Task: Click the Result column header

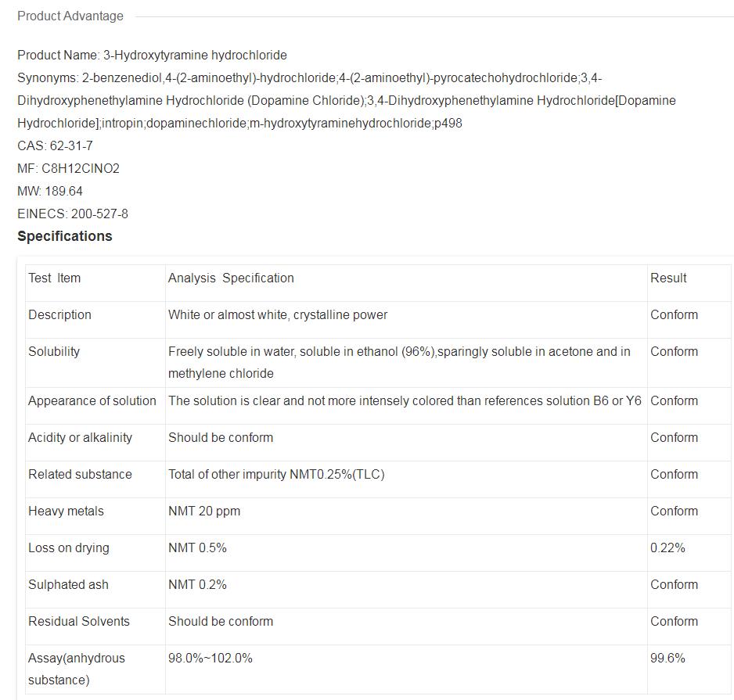Action: [668, 278]
